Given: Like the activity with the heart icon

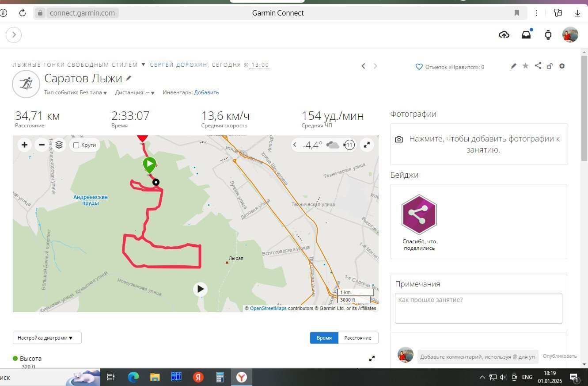Looking at the screenshot, I should 419,67.
